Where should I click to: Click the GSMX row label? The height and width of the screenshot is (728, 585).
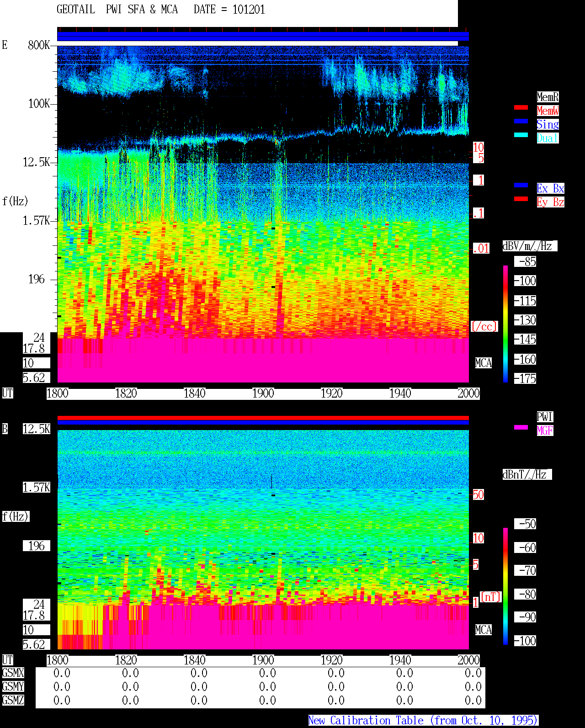[x=13, y=673]
